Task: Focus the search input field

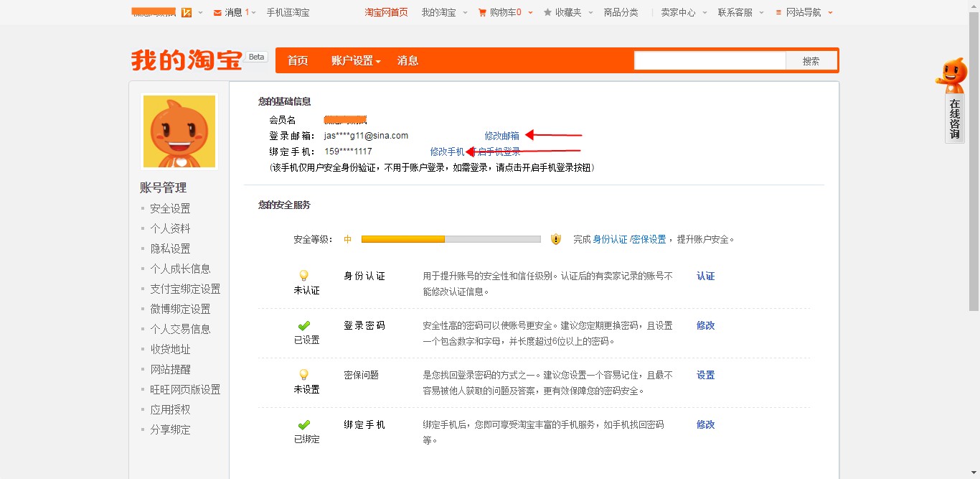Action: [710, 61]
